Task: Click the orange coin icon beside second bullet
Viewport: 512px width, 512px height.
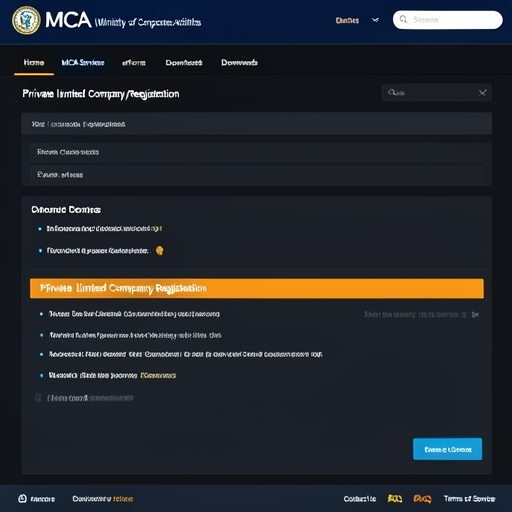Action: [160, 250]
